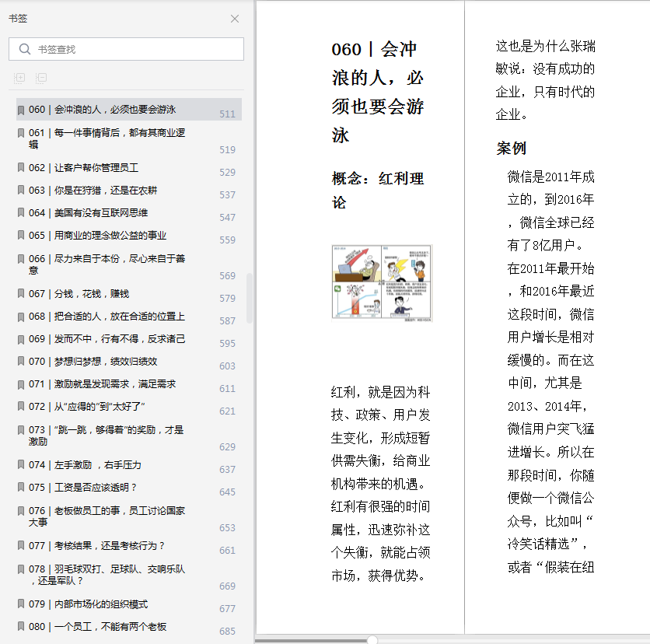The image size is (650, 644).
Task: Click the heading 概念：红利理论
Action: click(x=378, y=191)
